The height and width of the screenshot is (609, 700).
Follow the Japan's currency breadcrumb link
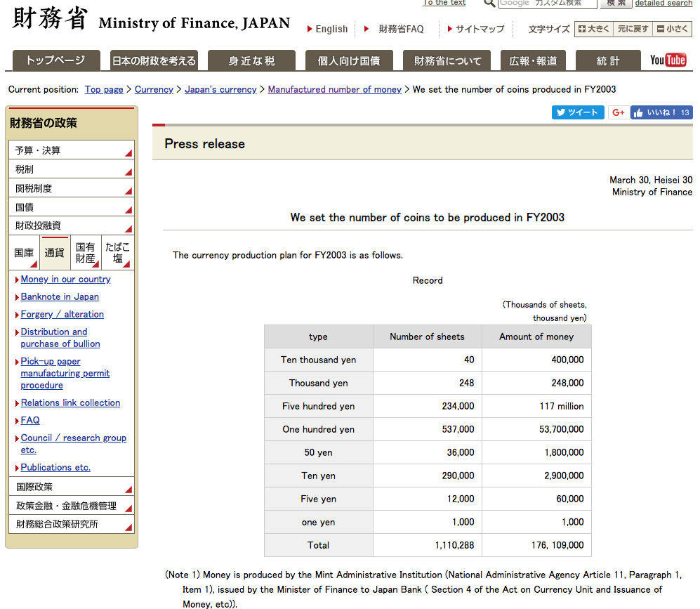pyautogui.click(x=220, y=89)
